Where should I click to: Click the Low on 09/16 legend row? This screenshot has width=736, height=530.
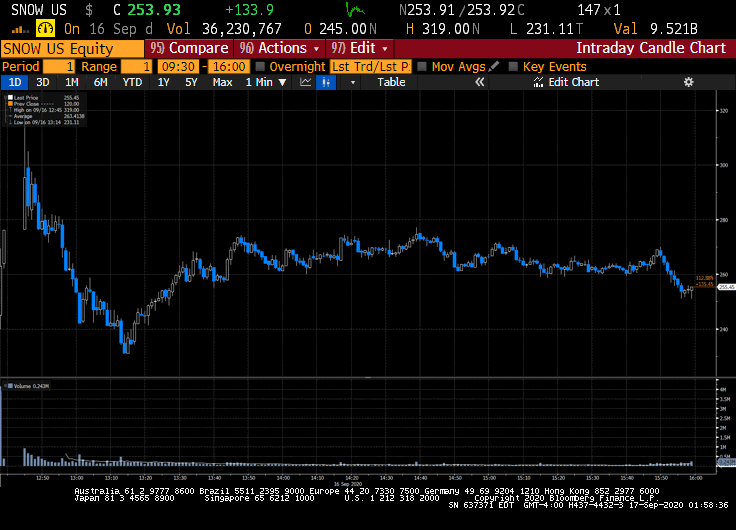(x=46, y=122)
